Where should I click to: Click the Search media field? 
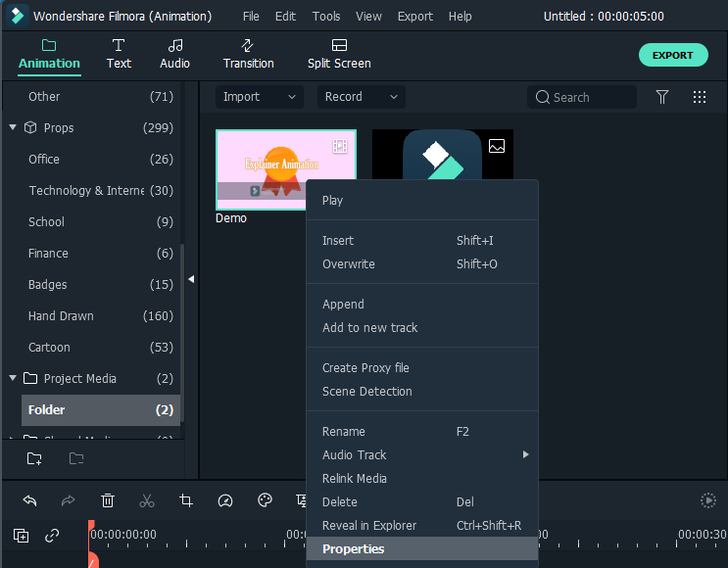[582, 97]
